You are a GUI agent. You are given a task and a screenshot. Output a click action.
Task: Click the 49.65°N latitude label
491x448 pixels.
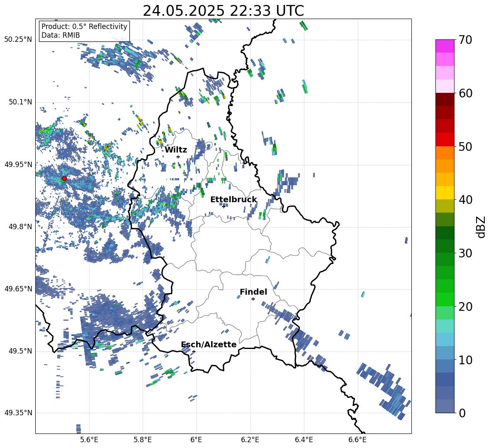click(18, 288)
